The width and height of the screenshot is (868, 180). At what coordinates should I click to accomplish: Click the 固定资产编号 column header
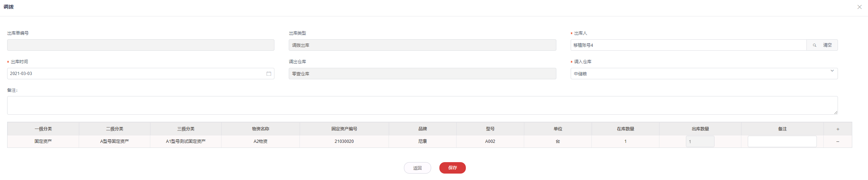tap(344, 129)
